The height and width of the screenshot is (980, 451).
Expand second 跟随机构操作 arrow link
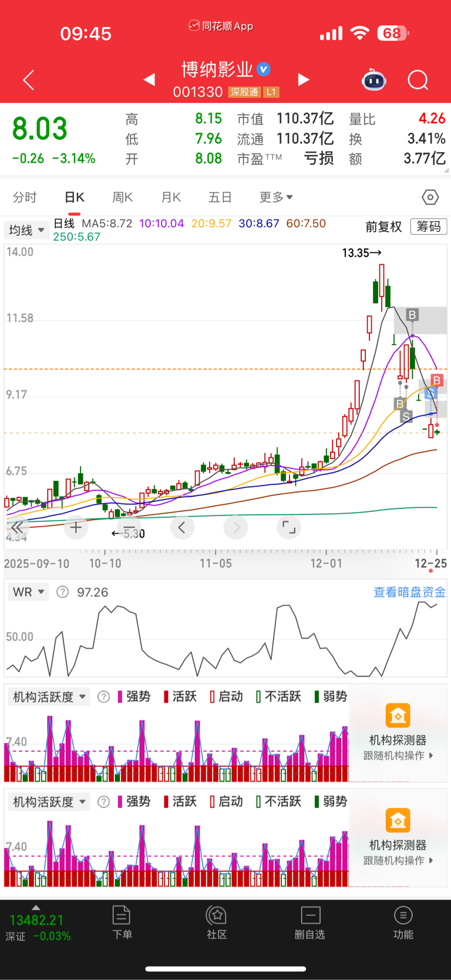click(x=398, y=861)
